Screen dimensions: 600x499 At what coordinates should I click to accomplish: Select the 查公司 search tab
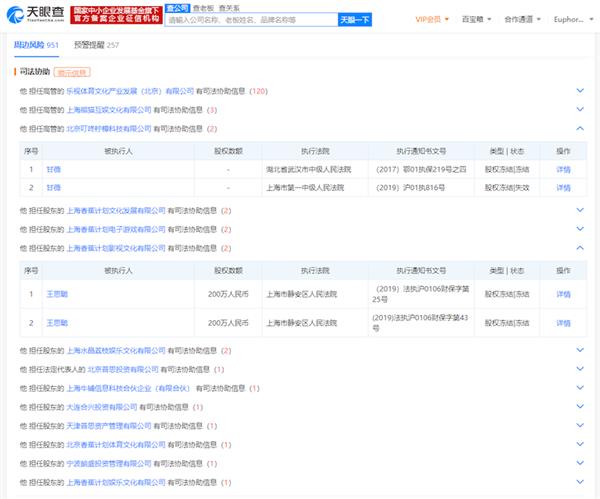point(179,6)
